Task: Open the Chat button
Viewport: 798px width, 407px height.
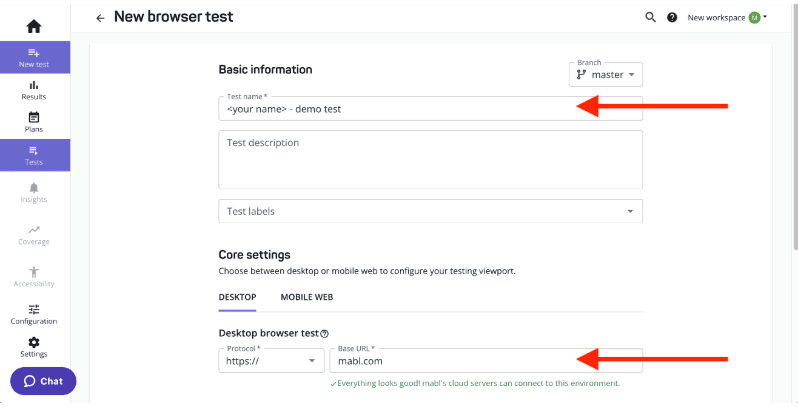Action: pyautogui.click(x=43, y=381)
